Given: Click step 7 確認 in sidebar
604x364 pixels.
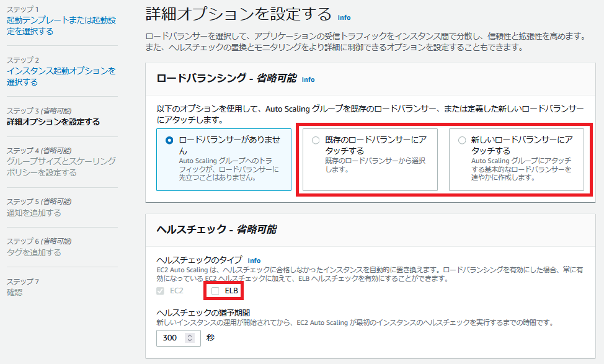Looking at the screenshot, I should point(15,292).
